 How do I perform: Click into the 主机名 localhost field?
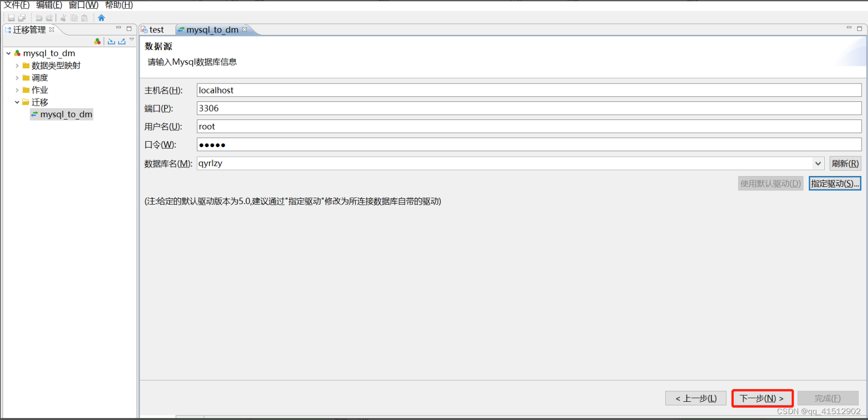[x=529, y=90]
